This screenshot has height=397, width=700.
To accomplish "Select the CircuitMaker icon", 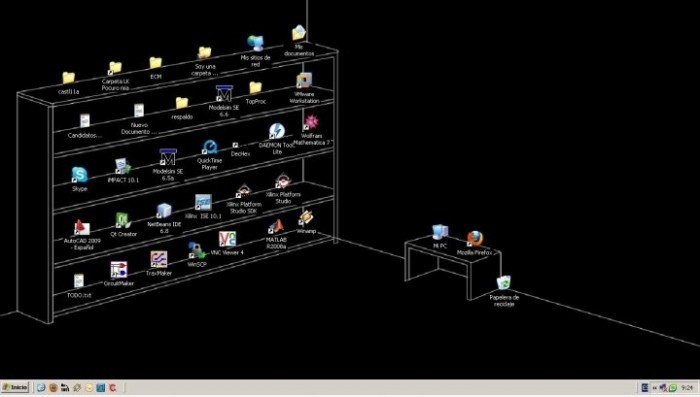I will 119,270.
